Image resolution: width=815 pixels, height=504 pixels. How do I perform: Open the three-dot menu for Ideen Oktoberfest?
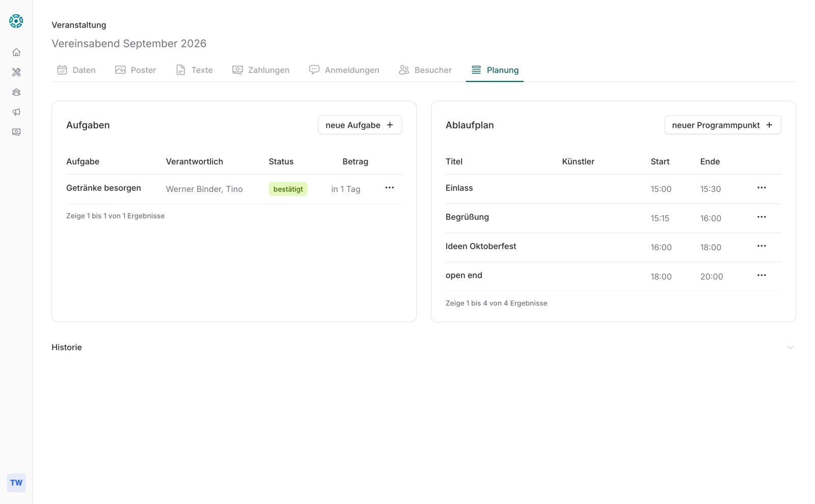tap(762, 246)
